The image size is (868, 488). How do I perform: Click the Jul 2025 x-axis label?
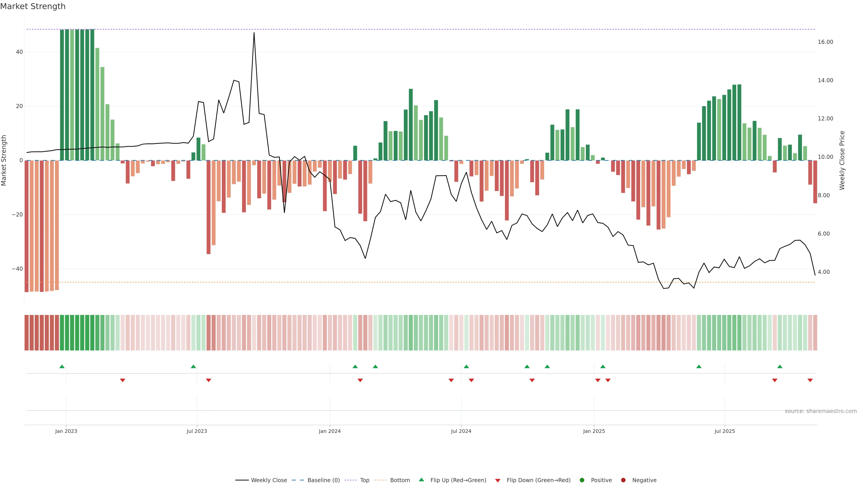724,431
